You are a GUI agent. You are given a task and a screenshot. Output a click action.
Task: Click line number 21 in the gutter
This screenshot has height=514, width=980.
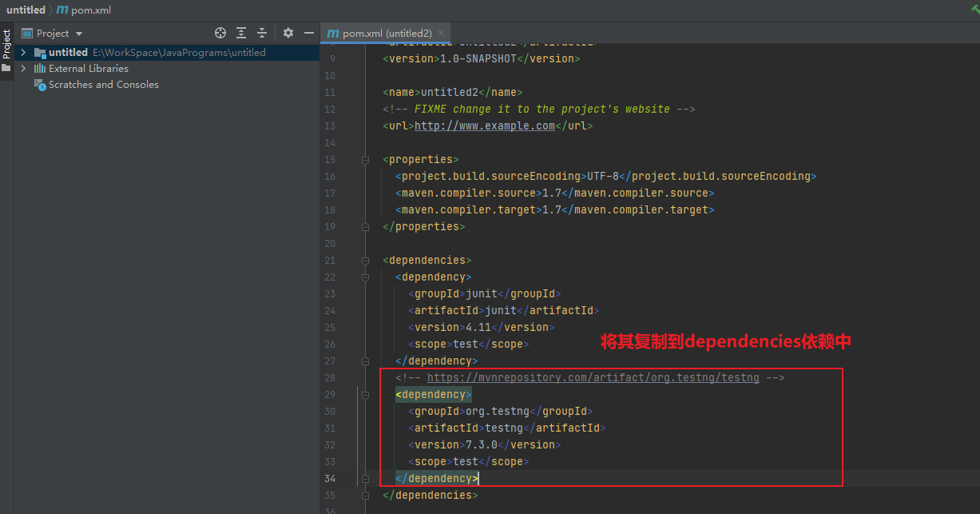pos(330,261)
